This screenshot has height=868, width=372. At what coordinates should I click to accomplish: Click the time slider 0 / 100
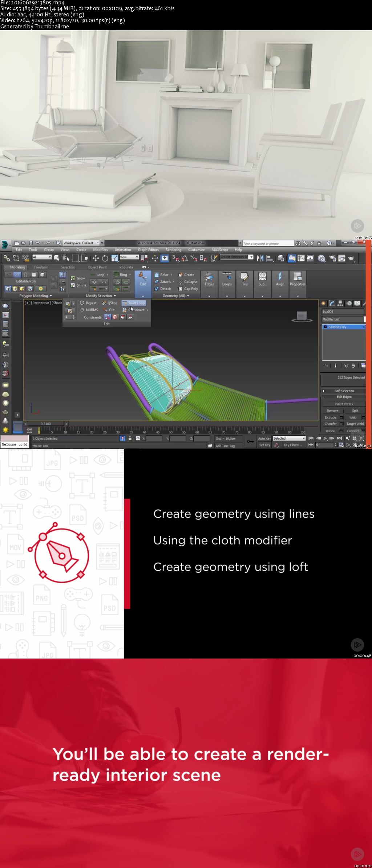(46, 424)
